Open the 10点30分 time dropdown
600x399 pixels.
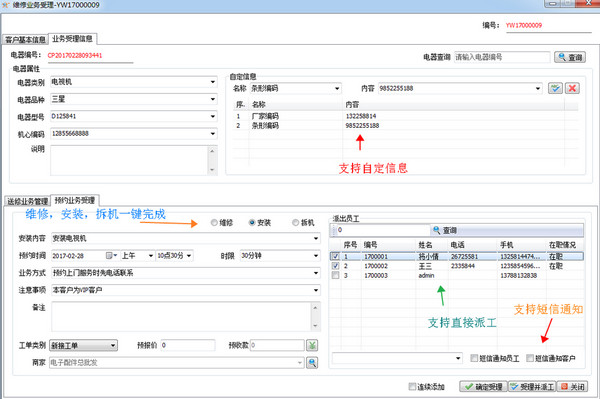[x=189, y=256]
